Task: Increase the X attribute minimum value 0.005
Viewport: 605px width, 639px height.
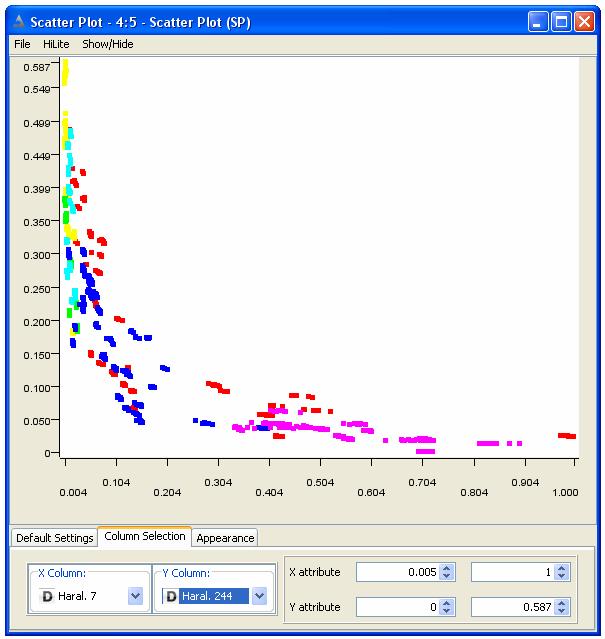Action: 448,568
